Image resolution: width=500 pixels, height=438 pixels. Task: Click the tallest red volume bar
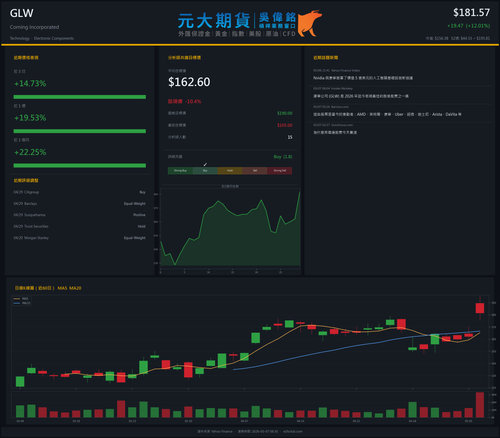[480, 405]
